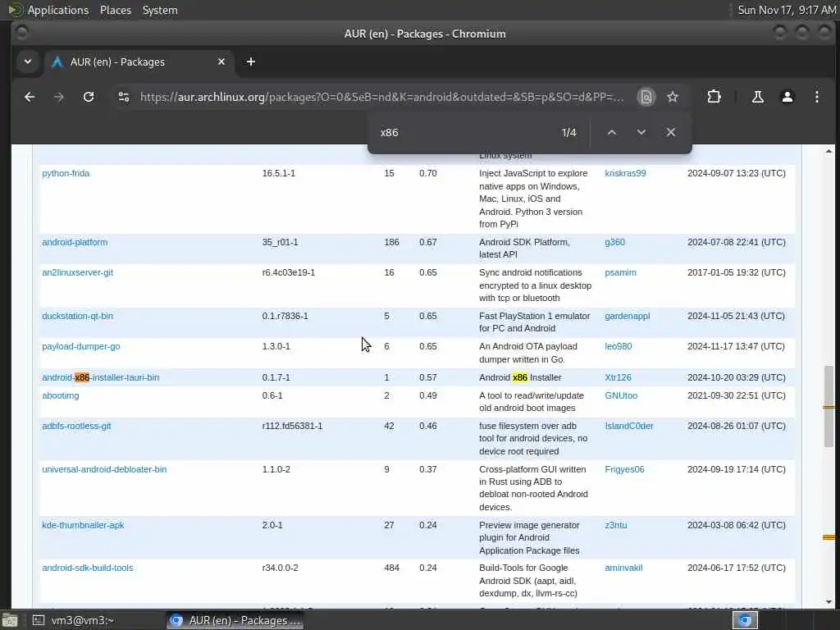
Task: View maintainer z3ntu profile
Action: (615, 525)
